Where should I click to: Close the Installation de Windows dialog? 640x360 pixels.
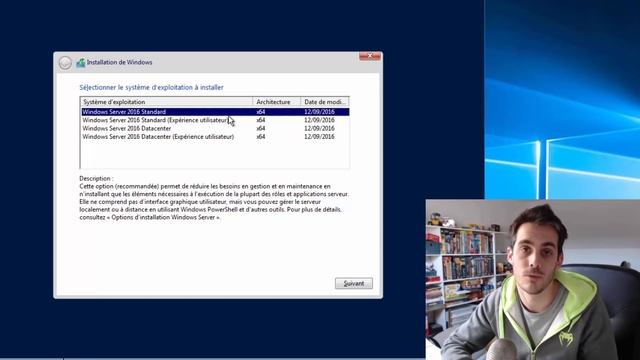pos(370,56)
